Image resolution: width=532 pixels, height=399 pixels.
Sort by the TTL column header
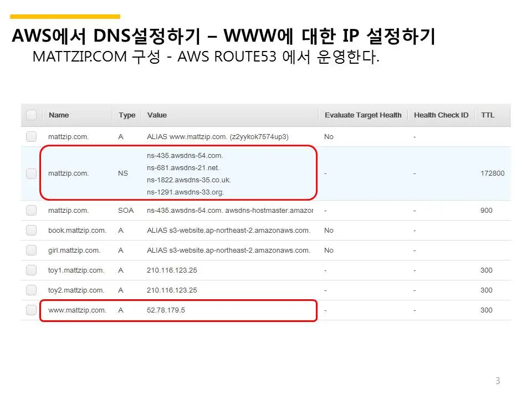tap(487, 115)
